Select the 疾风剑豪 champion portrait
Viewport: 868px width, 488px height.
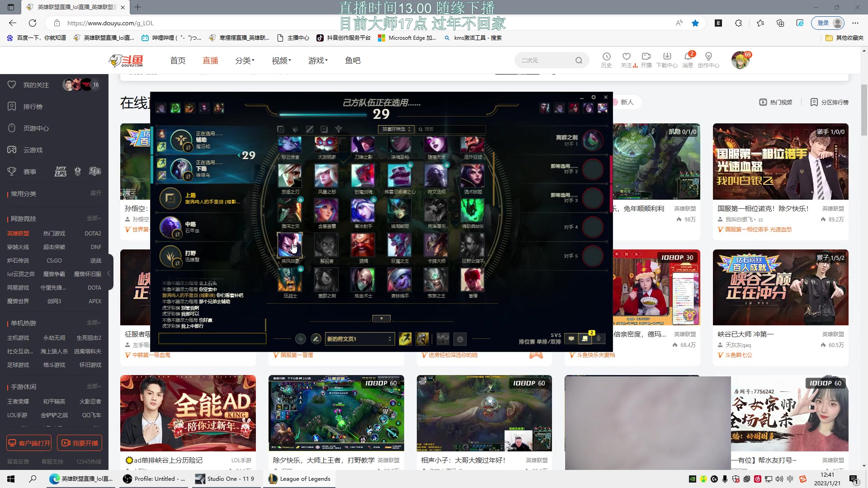click(x=290, y=245)
